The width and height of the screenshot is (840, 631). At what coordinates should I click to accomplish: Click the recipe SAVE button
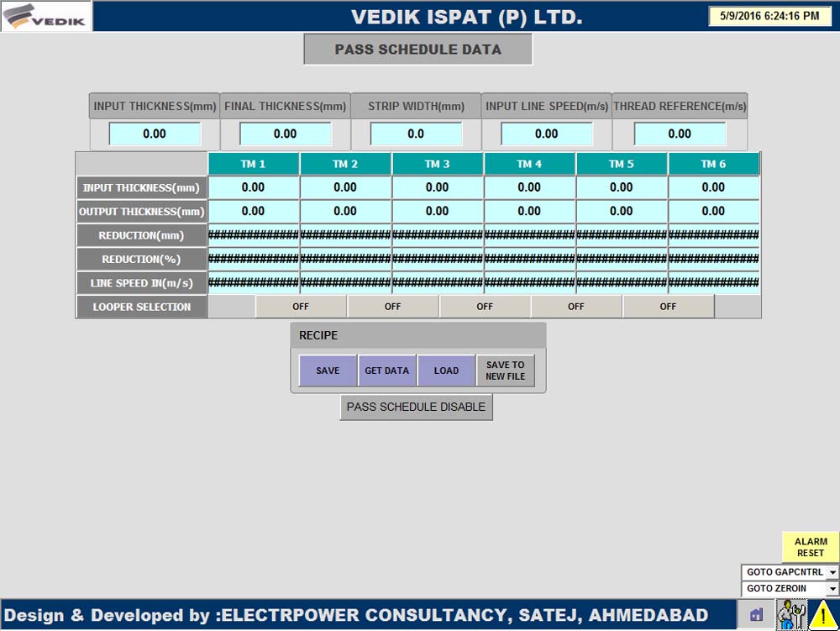click(328, 371)
